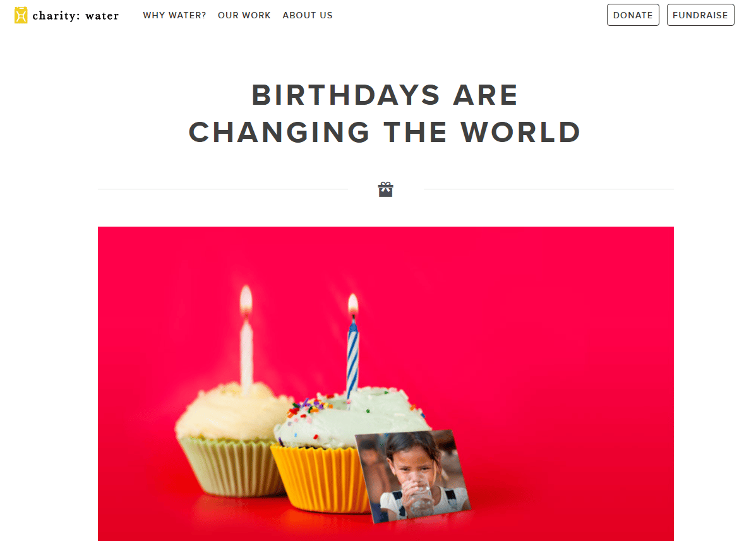This screenshot has width=756, height=541.
Task: Click the FUNDRAISE button
Action: point(700,15)
